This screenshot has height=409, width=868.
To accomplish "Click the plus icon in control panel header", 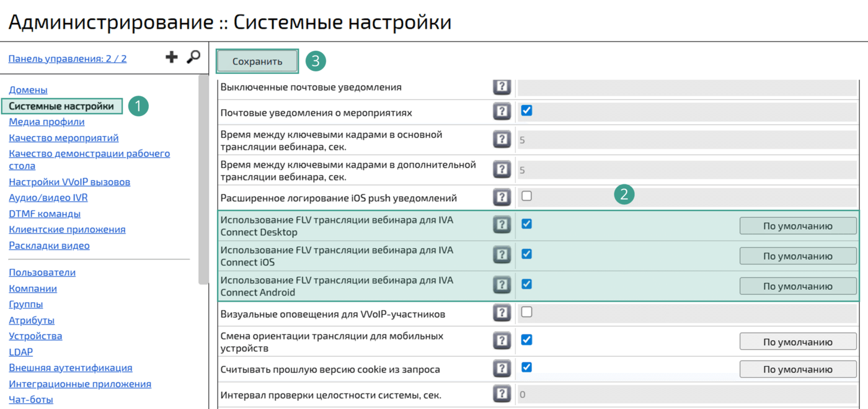I will coord(172,58).
